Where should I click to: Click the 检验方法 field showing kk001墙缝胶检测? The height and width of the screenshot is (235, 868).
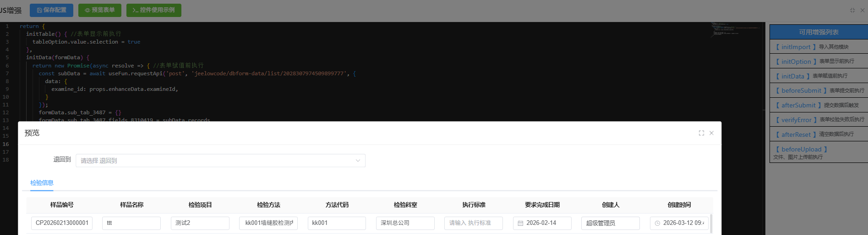[x=268, y=223]
